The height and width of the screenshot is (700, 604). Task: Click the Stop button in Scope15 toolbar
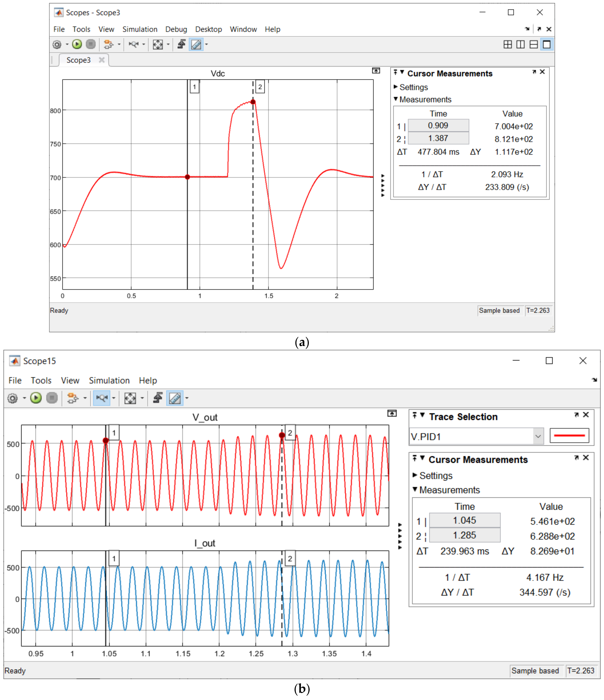52,398
